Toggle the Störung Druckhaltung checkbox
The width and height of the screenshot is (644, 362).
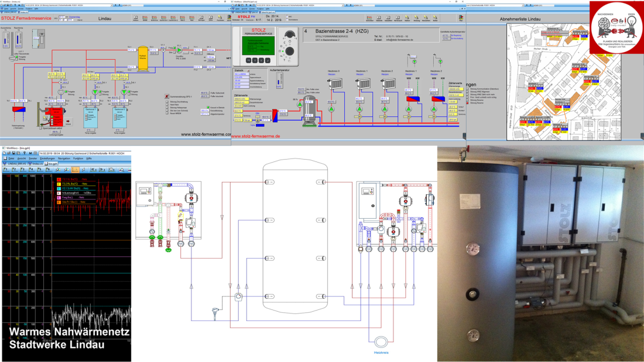(167, 102)
